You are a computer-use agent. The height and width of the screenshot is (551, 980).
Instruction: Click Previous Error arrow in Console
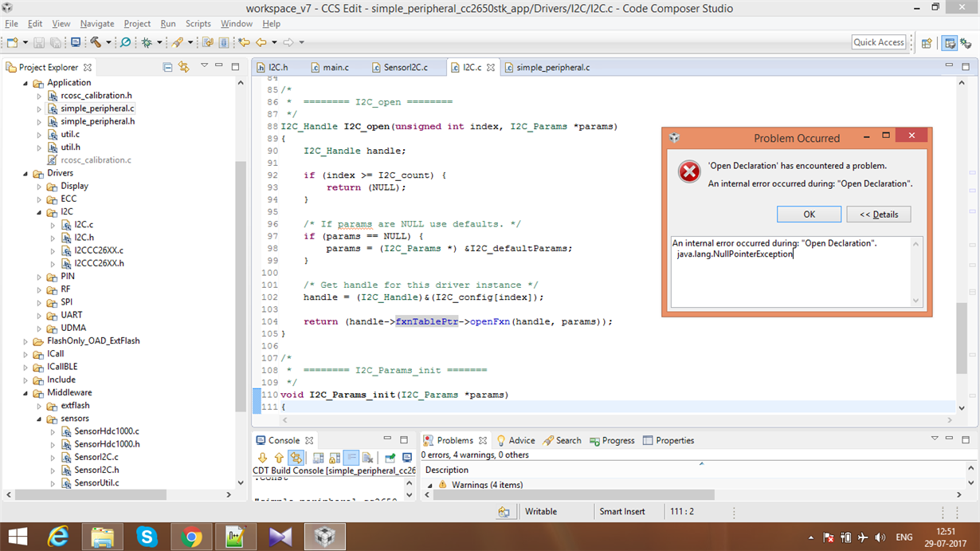[x=279, y=458]
